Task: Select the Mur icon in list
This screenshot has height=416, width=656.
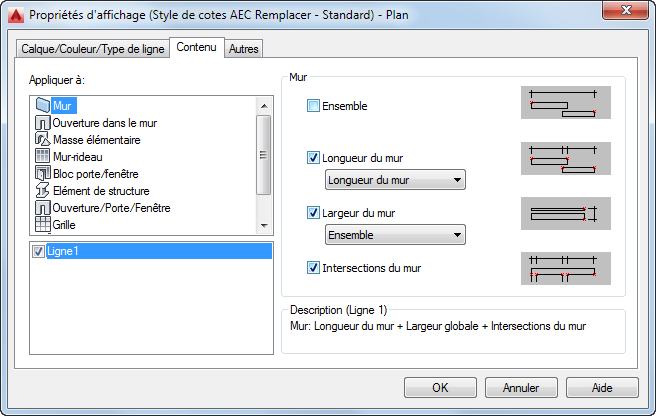Action: click(x=42, y=105)
